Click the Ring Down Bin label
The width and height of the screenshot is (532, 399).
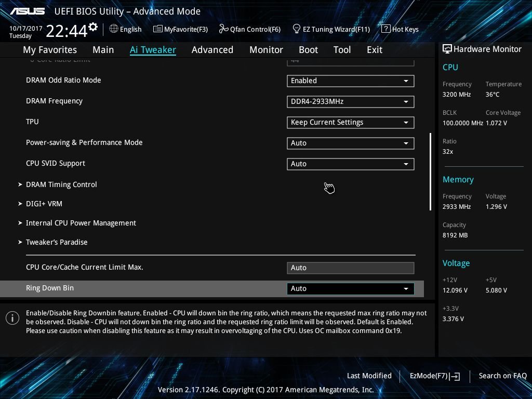tap(50, 288)
